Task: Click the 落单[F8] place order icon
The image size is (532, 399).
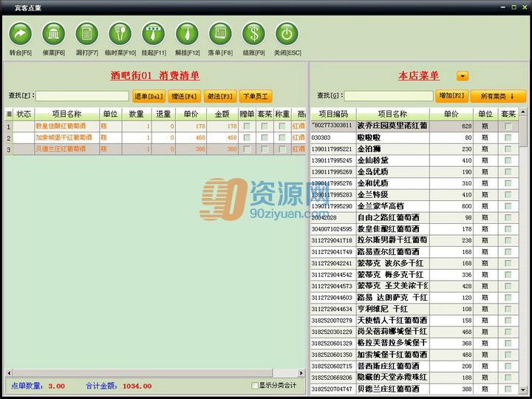Action: 220,33
